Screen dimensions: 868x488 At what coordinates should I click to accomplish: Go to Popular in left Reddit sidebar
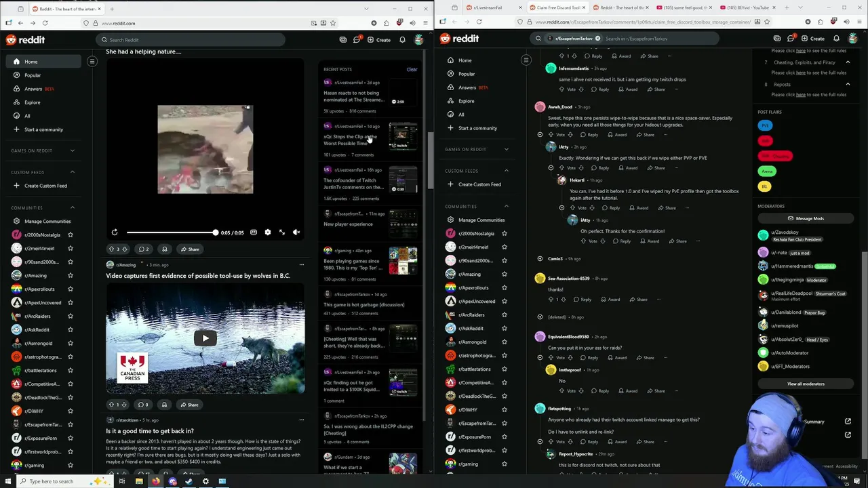(x=33, y=75)
